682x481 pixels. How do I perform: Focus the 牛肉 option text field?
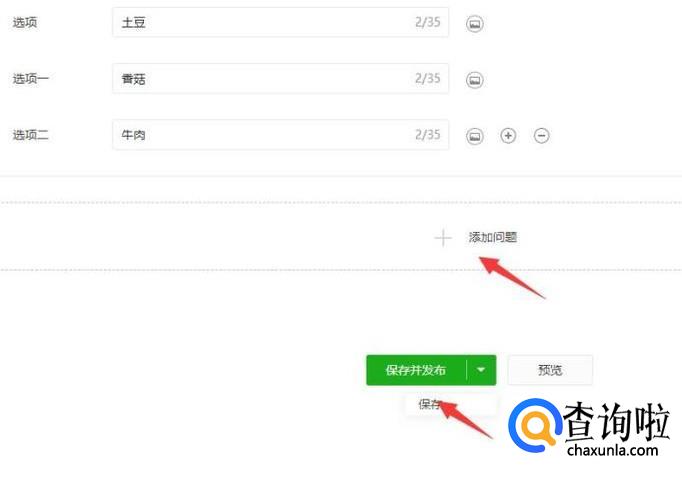click(281, 135)
